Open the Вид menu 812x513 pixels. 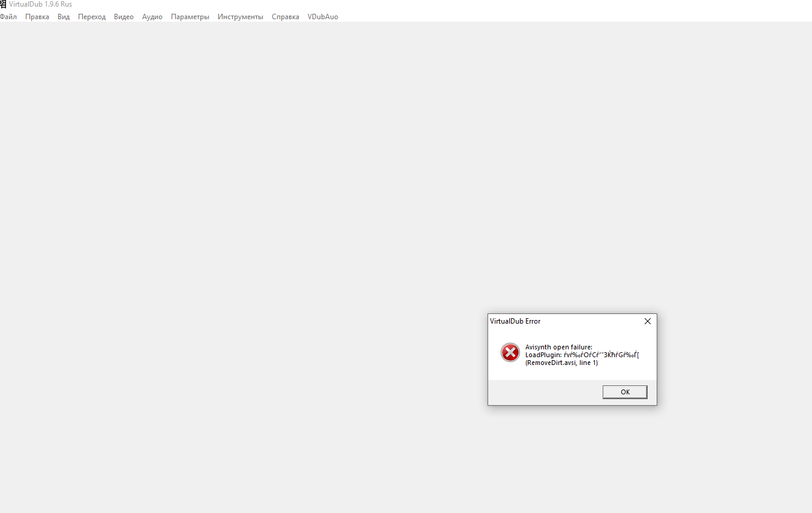[64, 17]
